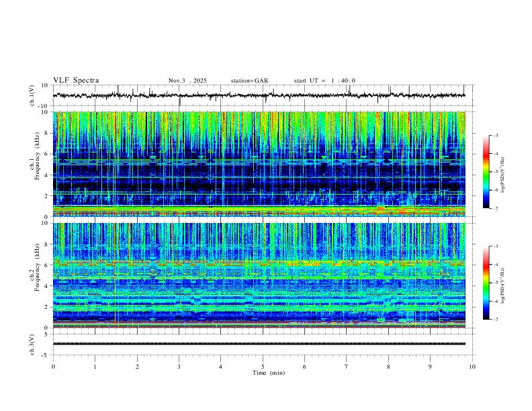Click the time-axis tick label "1"
This screenshot has width=532, height=411.
point(95,367)
